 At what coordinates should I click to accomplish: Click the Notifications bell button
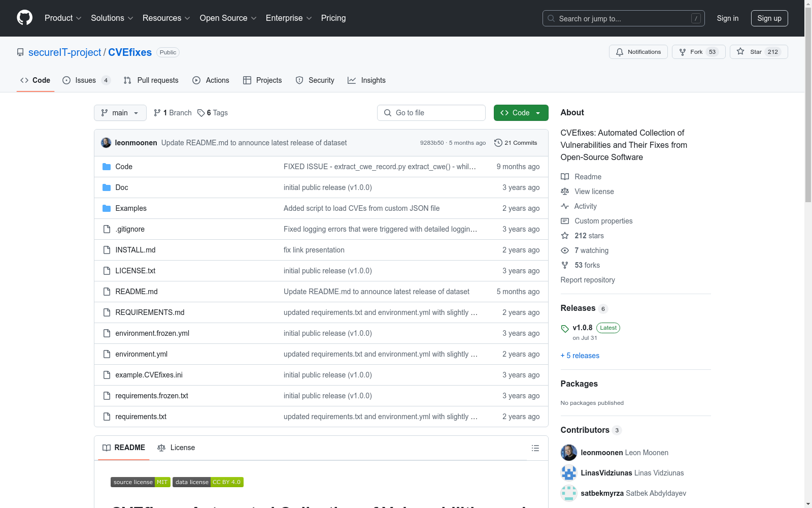click(638, 52)
